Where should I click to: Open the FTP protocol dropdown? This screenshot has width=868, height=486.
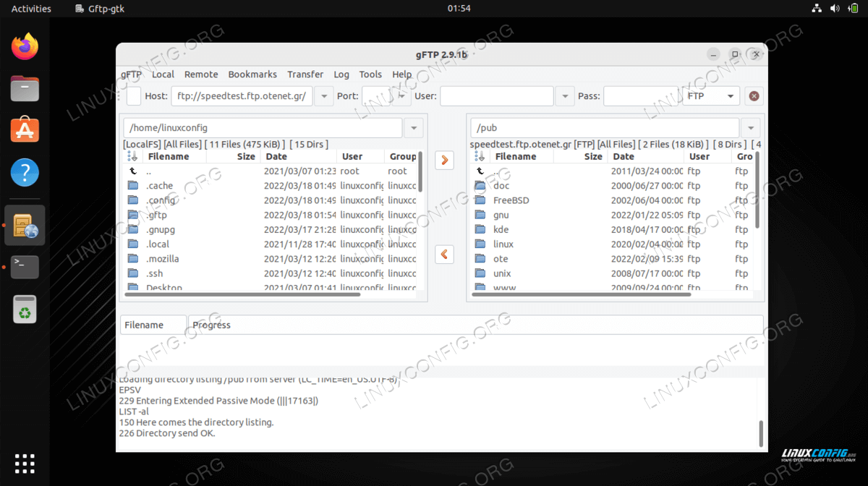pos(711,96)
